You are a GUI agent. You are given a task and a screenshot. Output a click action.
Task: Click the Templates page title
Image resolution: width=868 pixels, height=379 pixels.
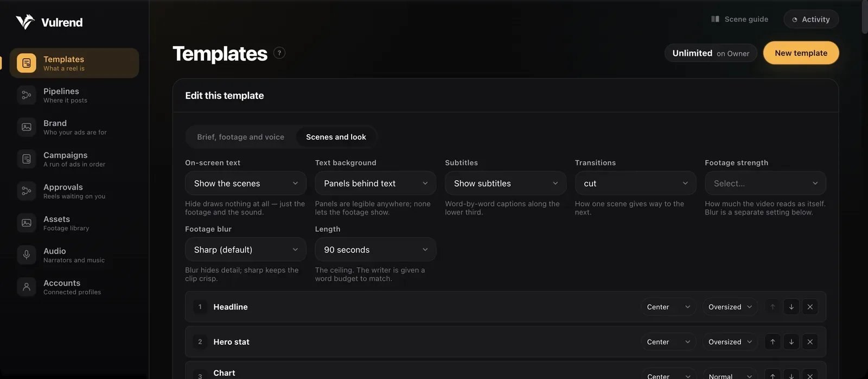click(220, 54)
